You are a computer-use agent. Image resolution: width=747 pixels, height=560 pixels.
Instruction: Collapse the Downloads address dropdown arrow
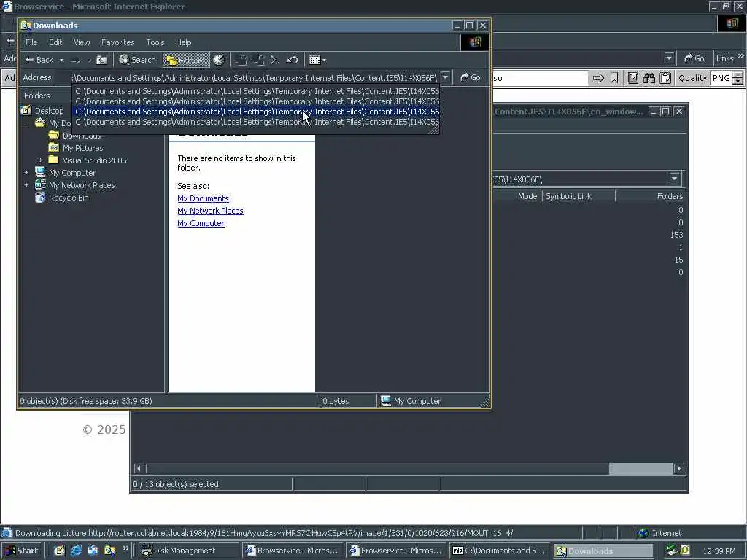[x=446, y=77]
